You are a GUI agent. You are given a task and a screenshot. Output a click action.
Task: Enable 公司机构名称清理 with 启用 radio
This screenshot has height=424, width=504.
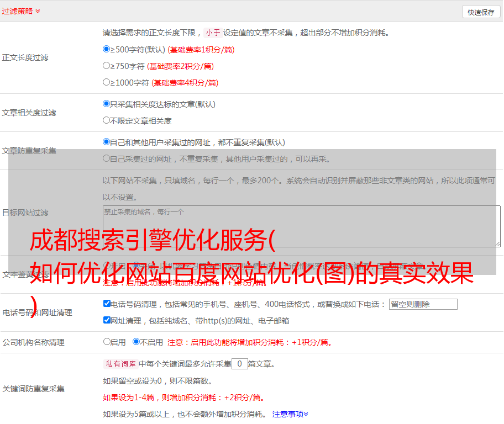coord(107,342)
